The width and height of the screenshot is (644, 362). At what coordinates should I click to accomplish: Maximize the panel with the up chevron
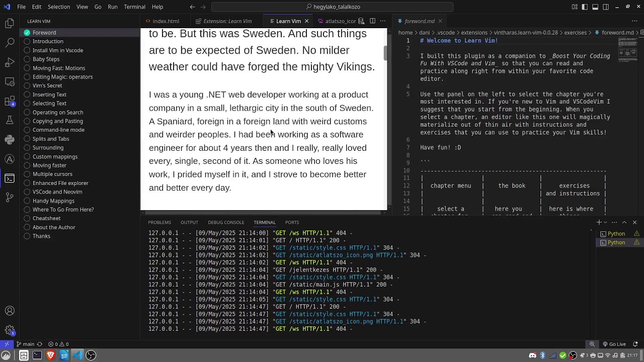[x=624, y=222]
